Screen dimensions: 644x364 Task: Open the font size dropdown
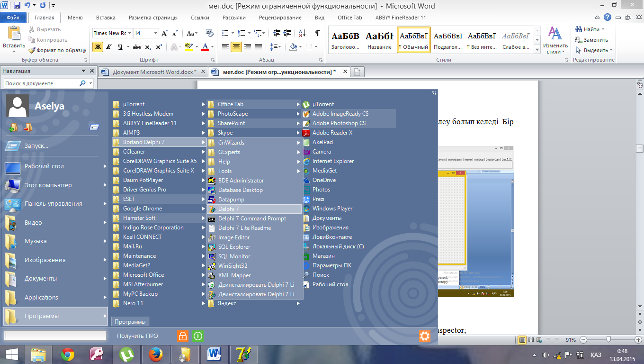pos(155,33)
